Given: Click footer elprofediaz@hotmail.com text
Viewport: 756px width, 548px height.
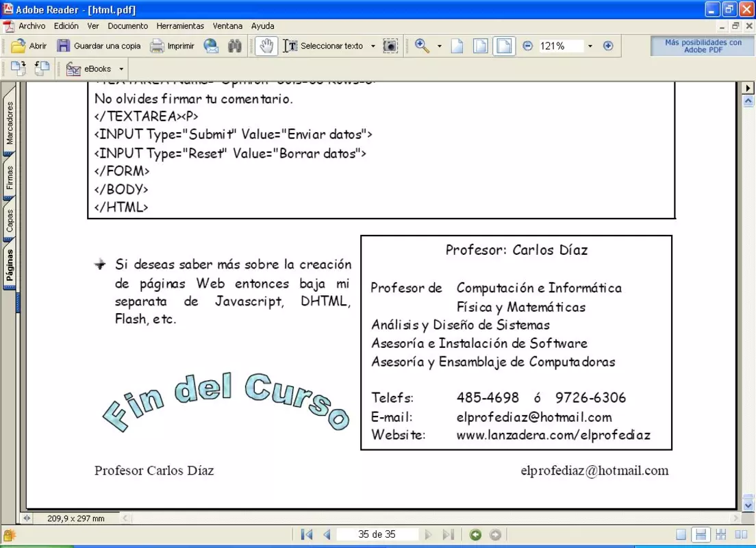Looking at the screenshot, I should [594, 471].
